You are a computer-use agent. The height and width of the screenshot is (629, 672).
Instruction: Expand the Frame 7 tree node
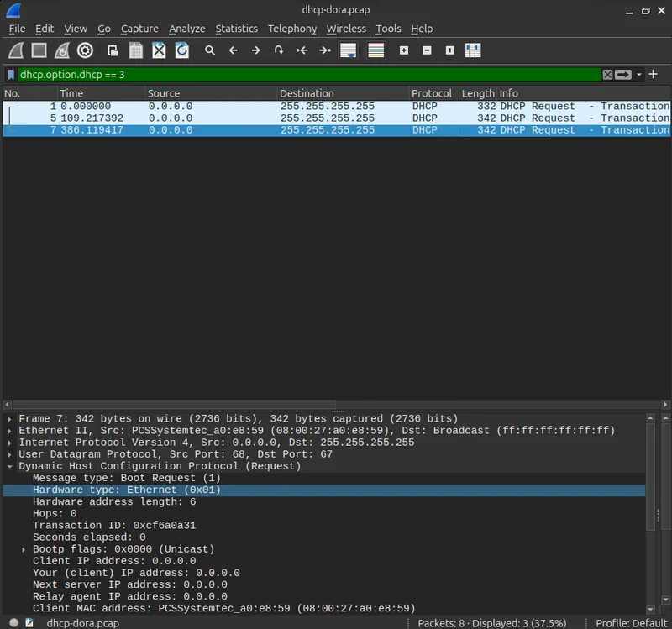(x=9, y=419)
